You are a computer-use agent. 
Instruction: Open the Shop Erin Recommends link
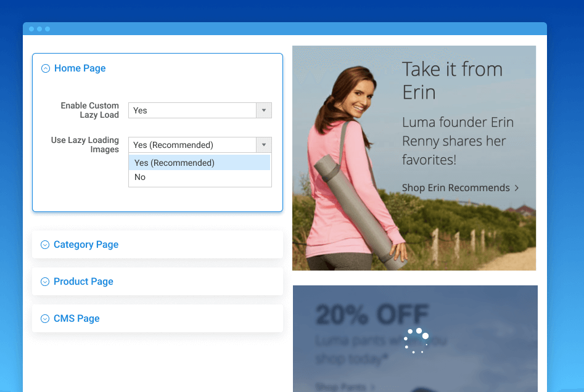pos(456,188)
